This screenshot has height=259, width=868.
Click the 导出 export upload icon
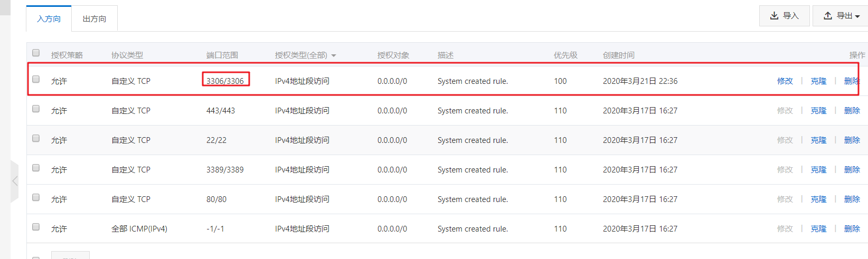[x=828, y=16]
